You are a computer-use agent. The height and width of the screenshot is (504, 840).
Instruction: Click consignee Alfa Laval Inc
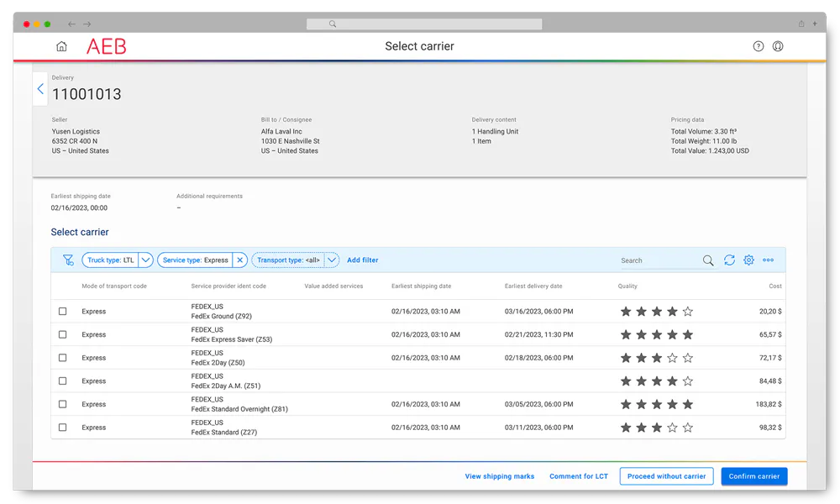pyautogui.click(x=281, y=131)
